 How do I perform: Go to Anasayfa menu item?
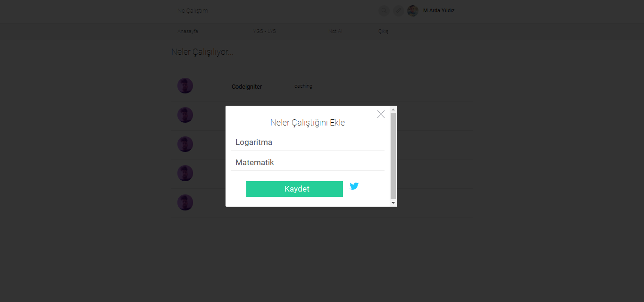(188, 31)
